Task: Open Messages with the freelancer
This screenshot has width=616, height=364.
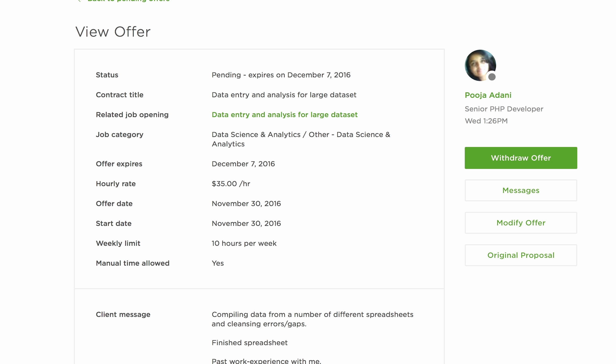Action: (x=521, y=190)
